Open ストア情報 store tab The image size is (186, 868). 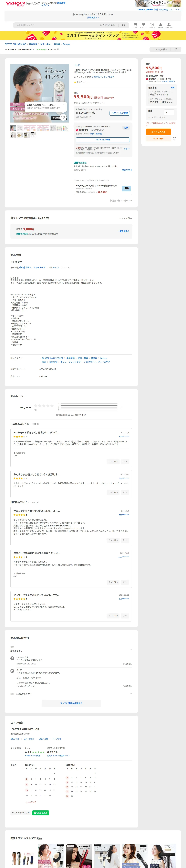(57, 739)
